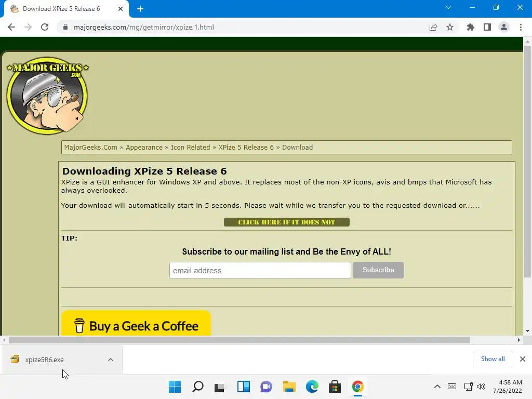Viewport: 532px width, 399px height.
Task: Show hidden system tray icons
Action: 437,387
